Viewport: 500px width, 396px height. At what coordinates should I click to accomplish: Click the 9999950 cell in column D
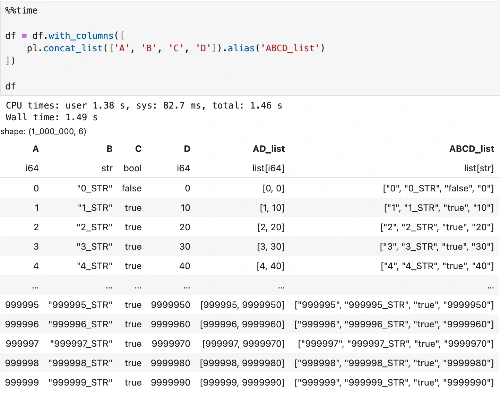(170, 305)
